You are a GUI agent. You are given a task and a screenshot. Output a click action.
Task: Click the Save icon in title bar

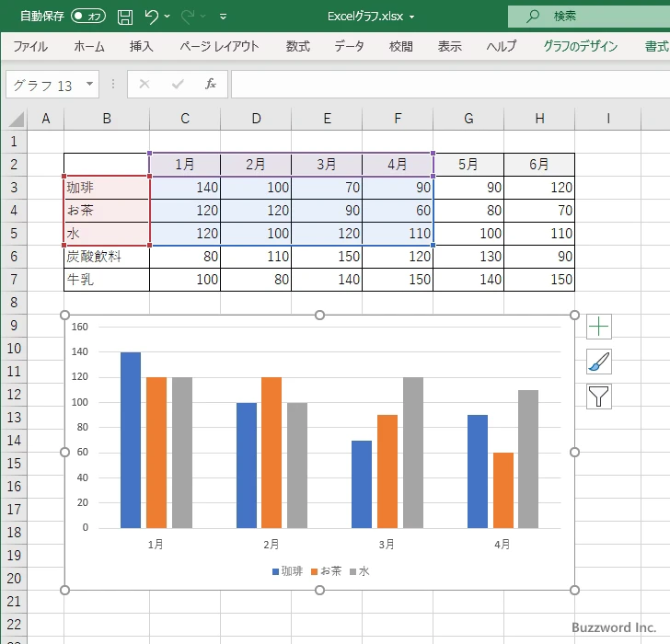125,17
